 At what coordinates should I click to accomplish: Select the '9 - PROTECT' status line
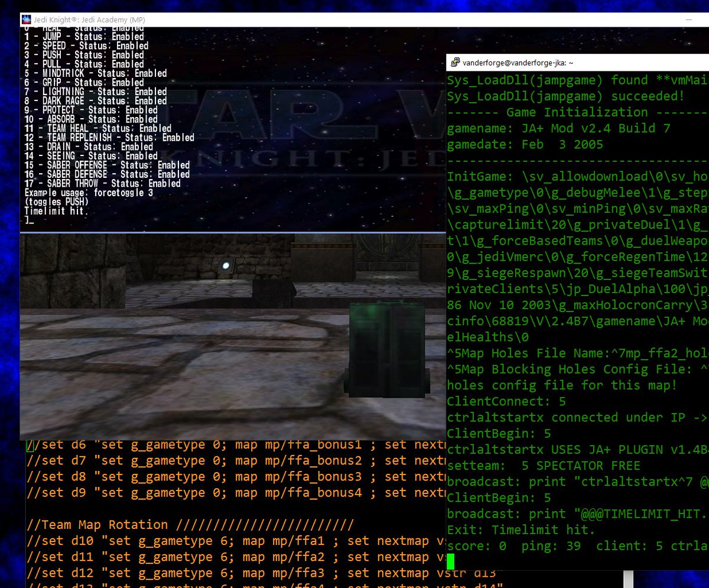(91, 110)
